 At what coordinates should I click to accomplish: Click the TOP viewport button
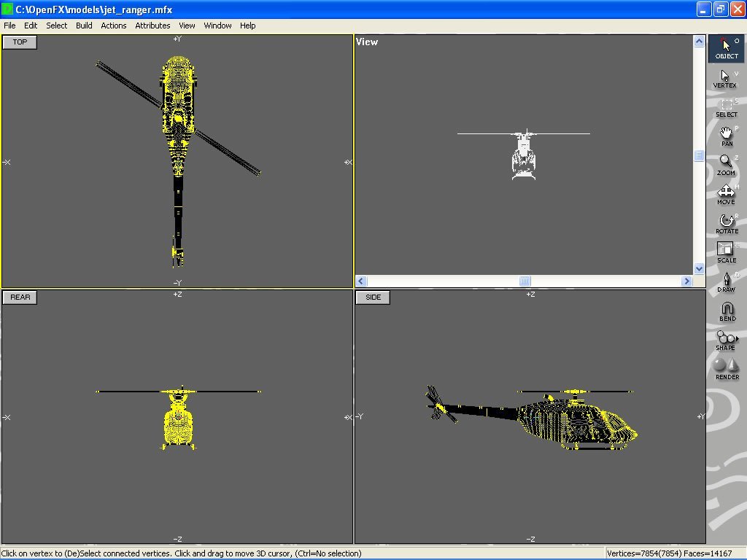pyautogui.click(x=20, y=42)
